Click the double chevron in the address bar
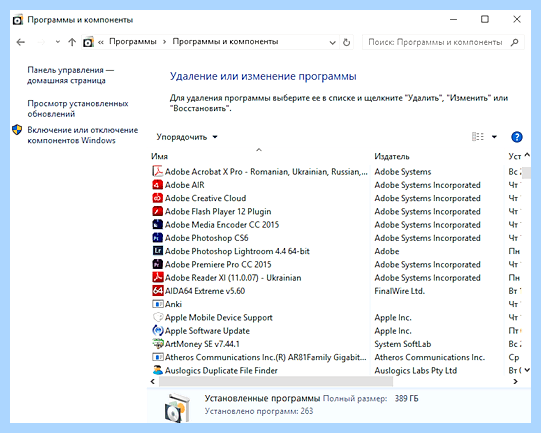Image resolution: width=541 pixels, height=433 pixels. (101, 42)
